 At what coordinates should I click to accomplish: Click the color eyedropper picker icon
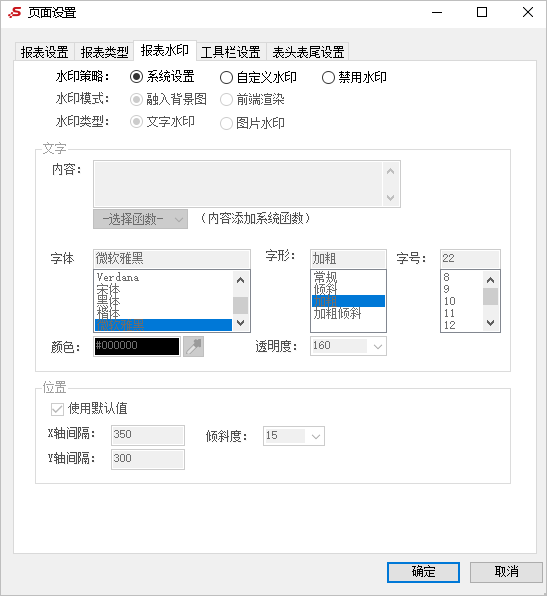click(x=193, y=346)
